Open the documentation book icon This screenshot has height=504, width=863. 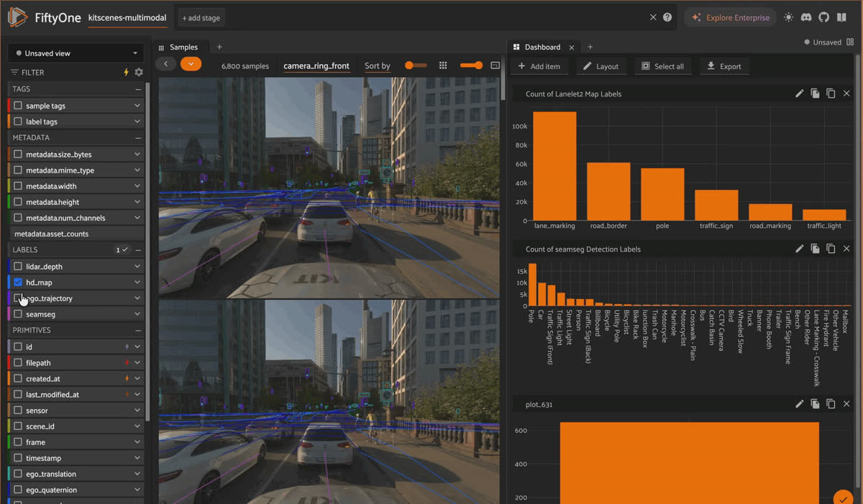842,17
